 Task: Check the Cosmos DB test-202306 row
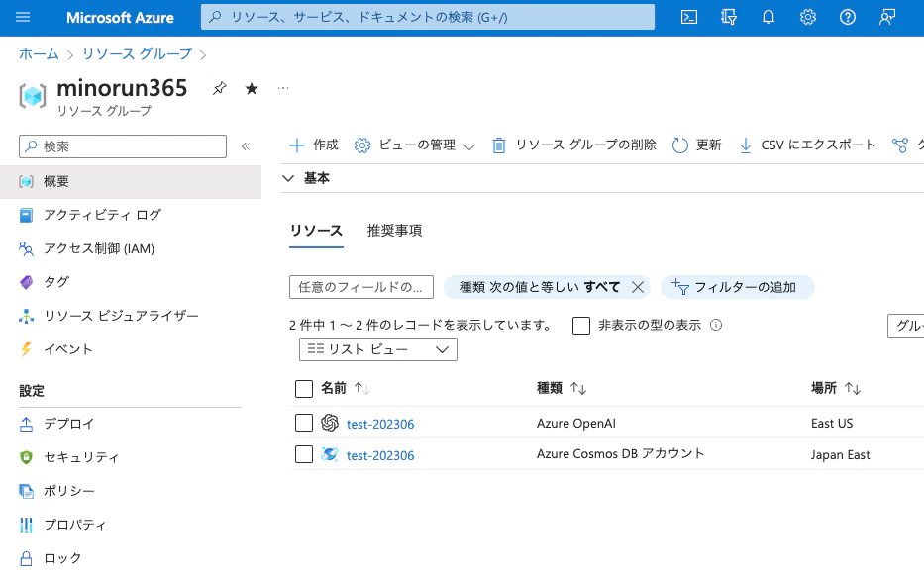click(x=303, y=454)
